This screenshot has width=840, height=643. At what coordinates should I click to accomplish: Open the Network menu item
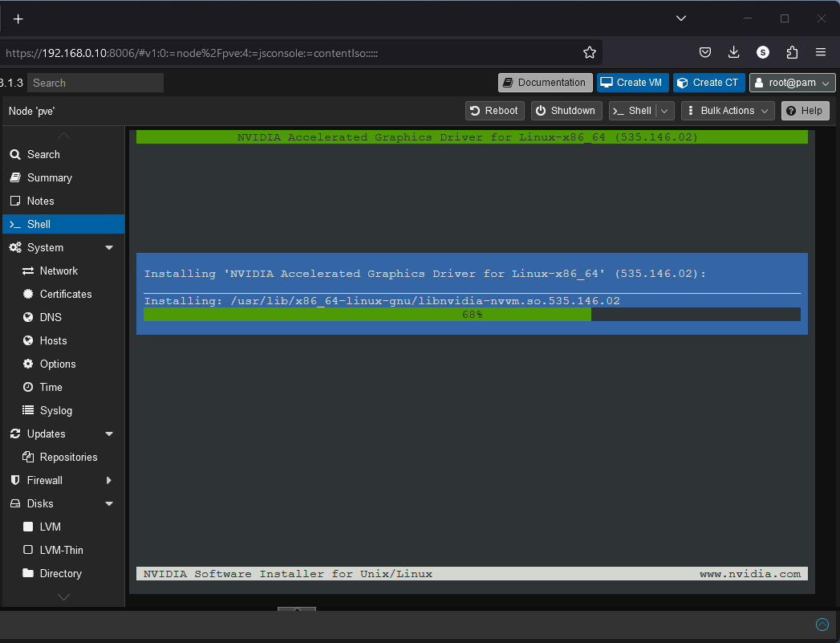[x=63, y=271]
